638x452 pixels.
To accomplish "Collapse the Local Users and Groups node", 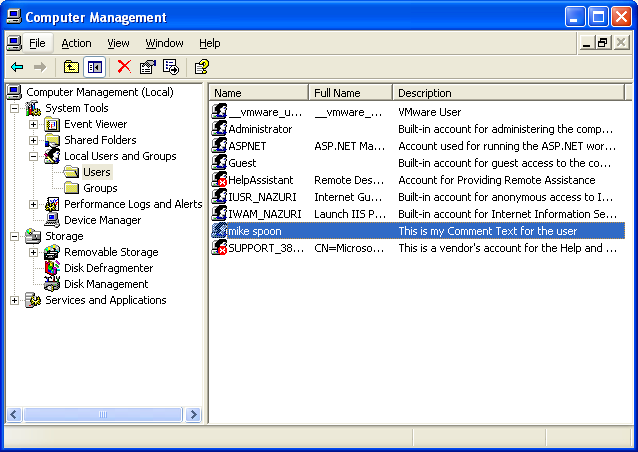I will tap(33, 156).
